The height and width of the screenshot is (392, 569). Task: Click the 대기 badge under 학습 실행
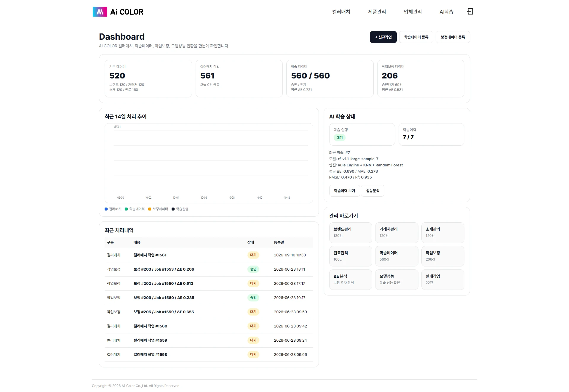coord(340,138)
